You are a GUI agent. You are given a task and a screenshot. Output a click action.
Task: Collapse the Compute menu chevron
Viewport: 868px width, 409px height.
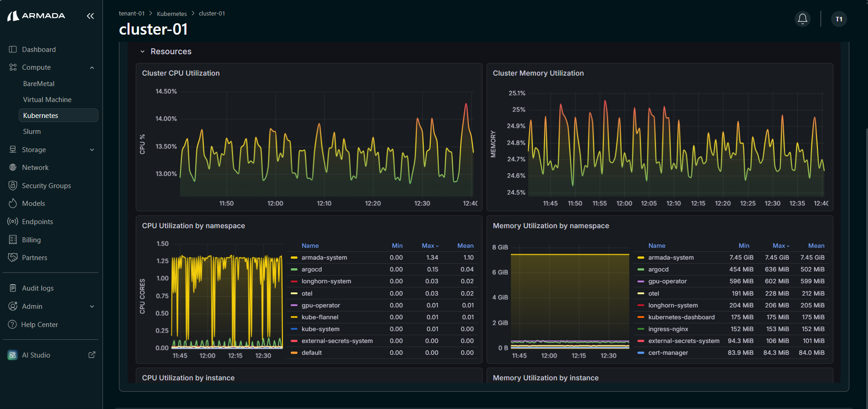pyautogui.click(x=92, y=67)
